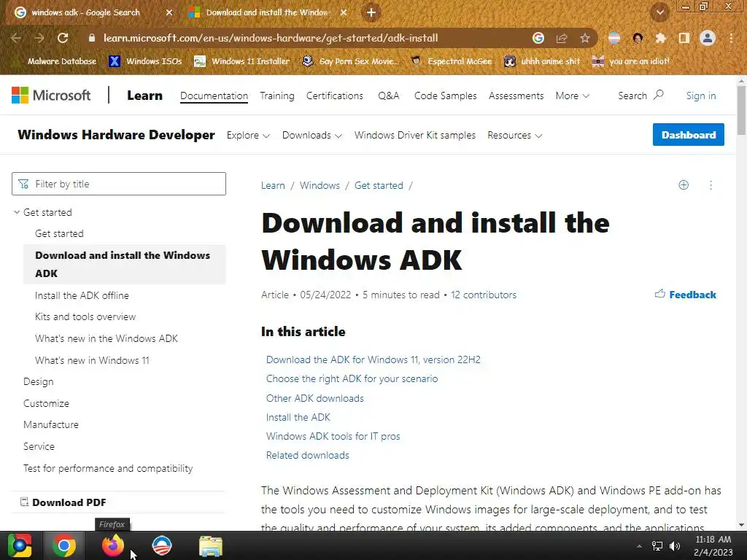
Task: Switch to windows adk Google Search tab
Action: (x=86, y=13)
